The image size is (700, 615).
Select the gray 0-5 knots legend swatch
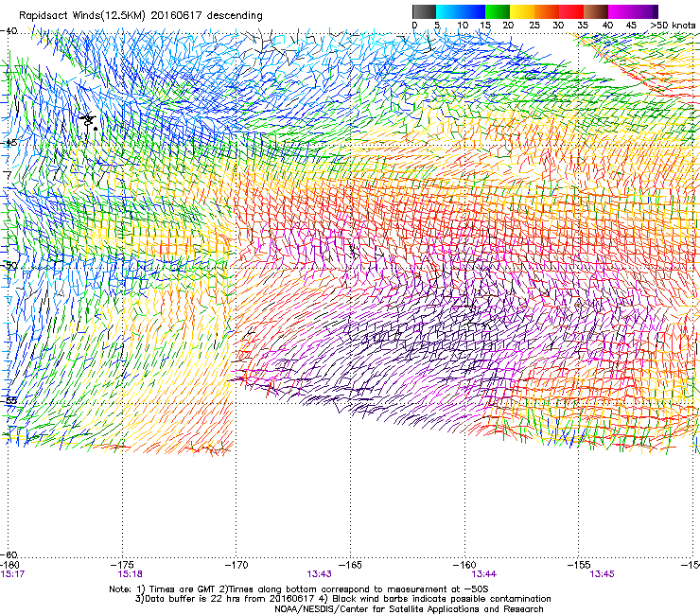click(424, 11)
